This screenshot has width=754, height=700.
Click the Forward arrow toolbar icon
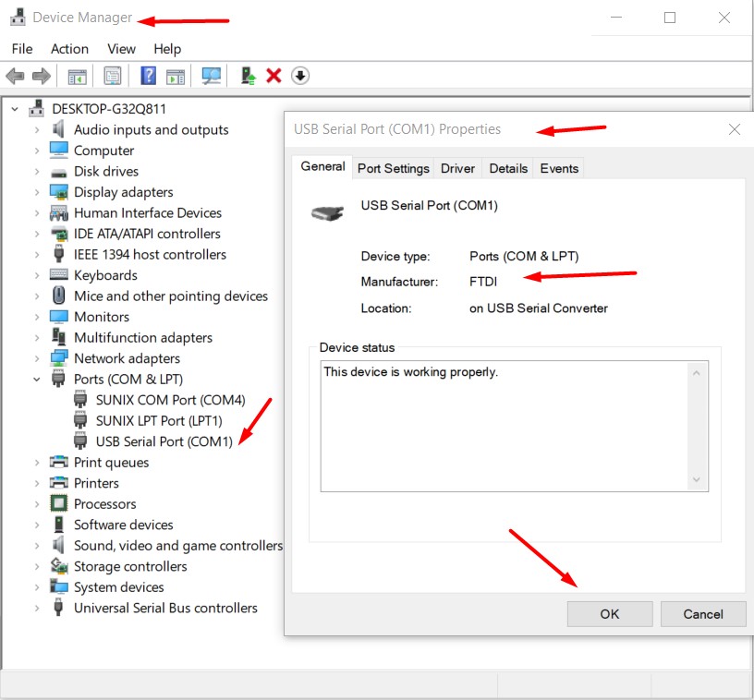coord(42,76)
